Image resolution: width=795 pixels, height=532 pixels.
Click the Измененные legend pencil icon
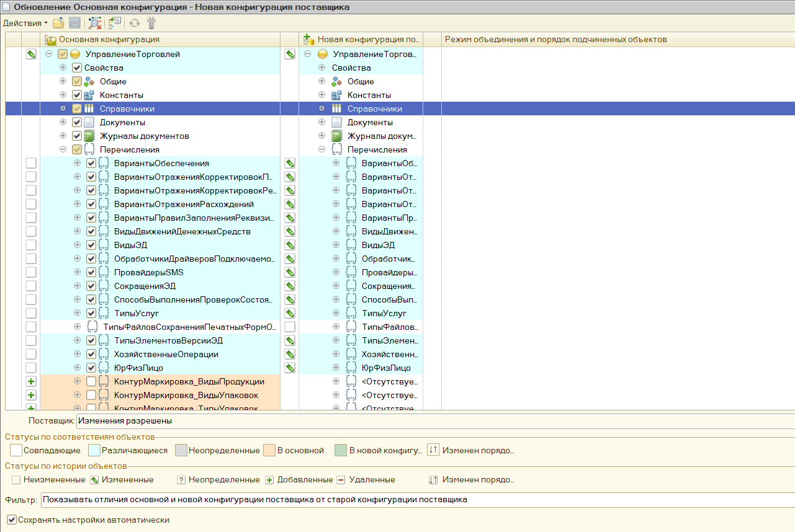click(x=94, y=480)
